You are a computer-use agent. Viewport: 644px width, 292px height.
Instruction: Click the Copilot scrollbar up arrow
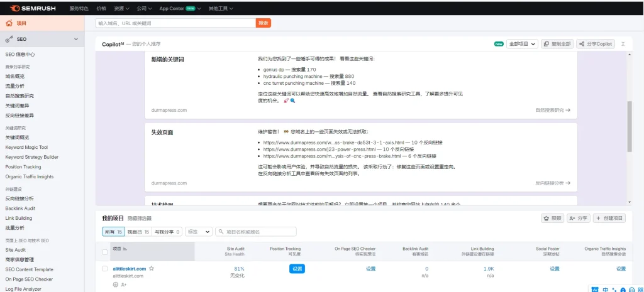[630, 55]
